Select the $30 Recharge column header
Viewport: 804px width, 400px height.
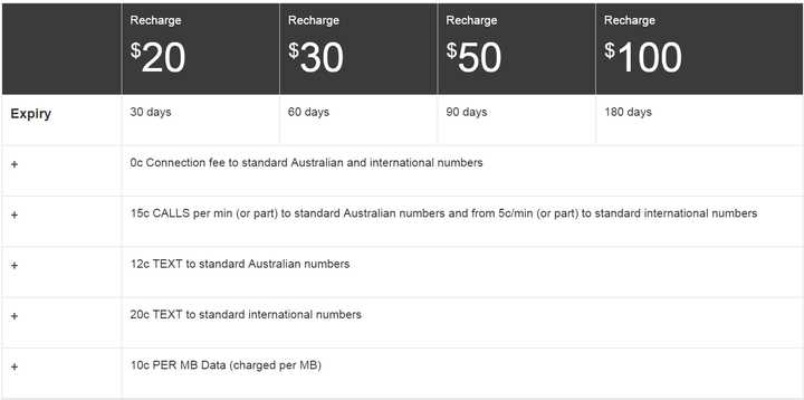[358, 49]
